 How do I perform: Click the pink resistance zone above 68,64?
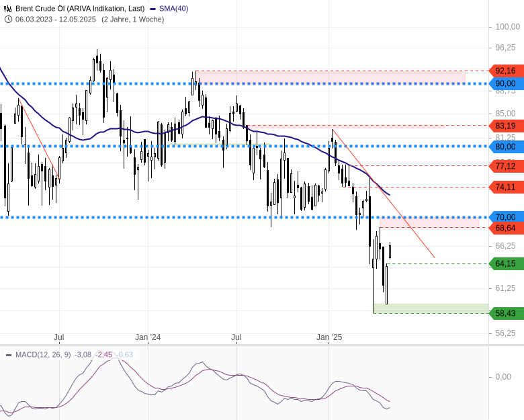click(x=429, y=222)
